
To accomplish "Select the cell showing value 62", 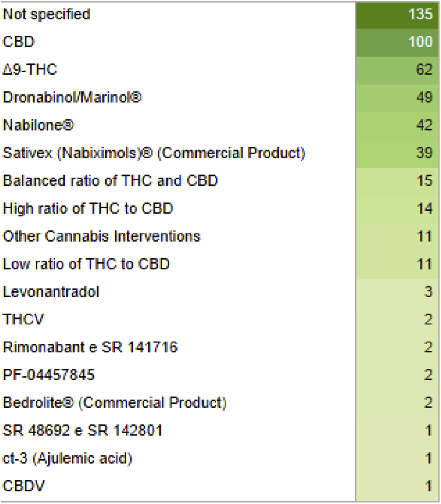I will click(397, 70).
